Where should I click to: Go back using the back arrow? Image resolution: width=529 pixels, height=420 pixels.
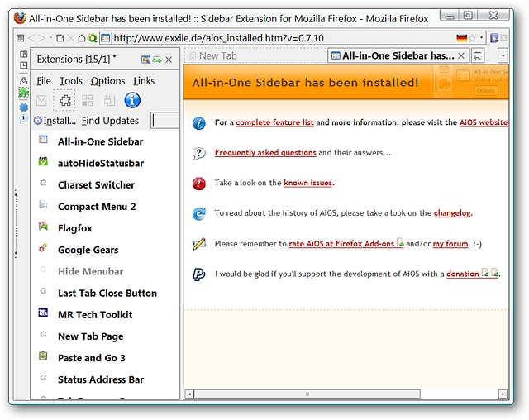pyautogui.click(x=31, y=38)
